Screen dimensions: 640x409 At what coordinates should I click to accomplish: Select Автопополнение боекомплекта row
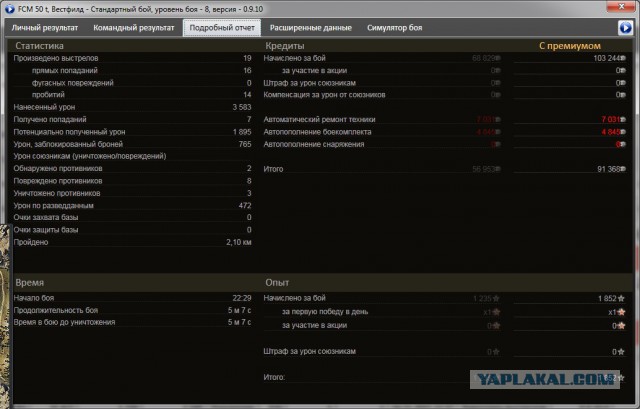(x=444, y=132)
